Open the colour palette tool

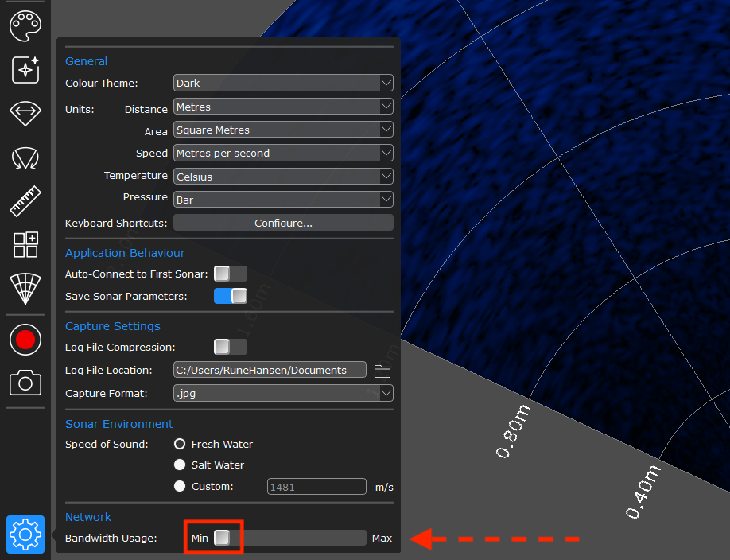(x=25, y=26)
